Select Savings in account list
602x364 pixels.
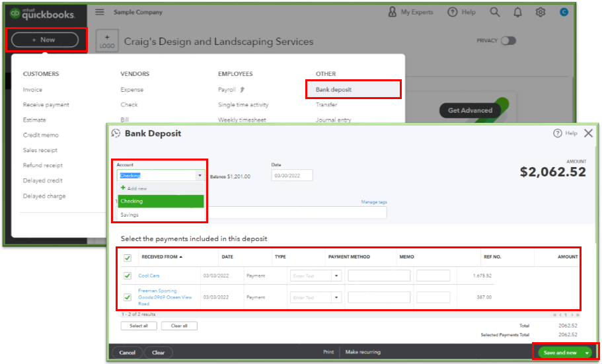pos(161,215)
